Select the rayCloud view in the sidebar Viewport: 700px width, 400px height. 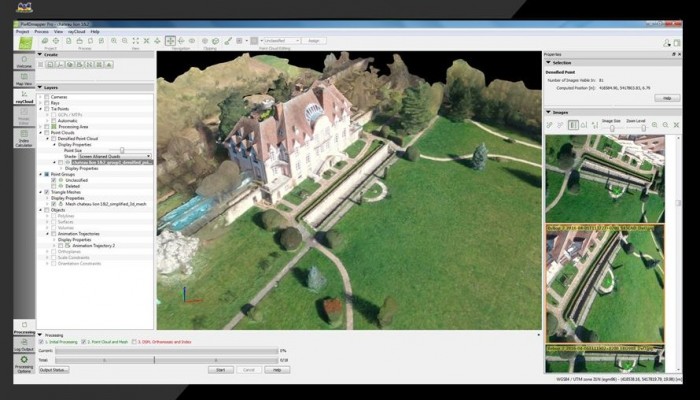click(x=24, y=97)
